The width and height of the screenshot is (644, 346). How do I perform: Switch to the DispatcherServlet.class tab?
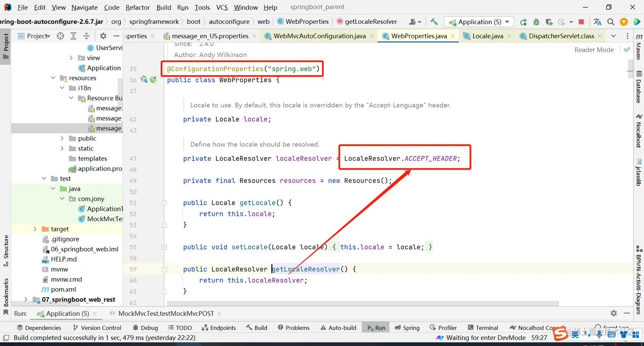click(561, 36)
